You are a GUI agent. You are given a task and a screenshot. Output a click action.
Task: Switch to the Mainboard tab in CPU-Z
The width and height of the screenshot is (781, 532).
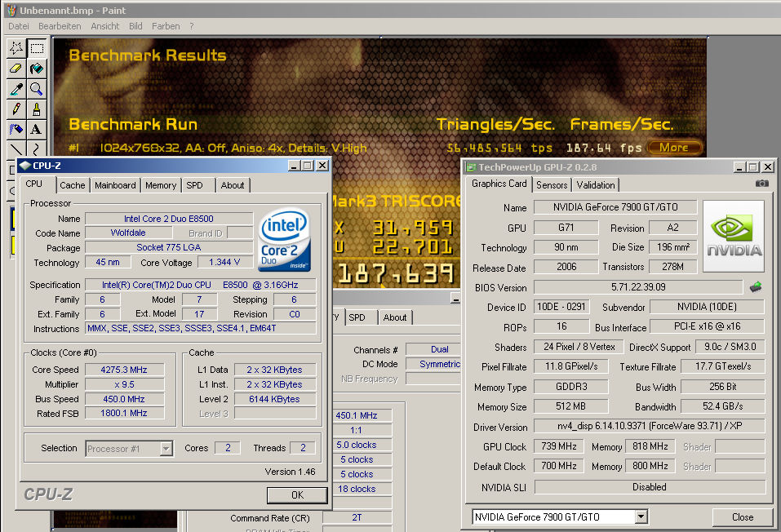[115, 185]
